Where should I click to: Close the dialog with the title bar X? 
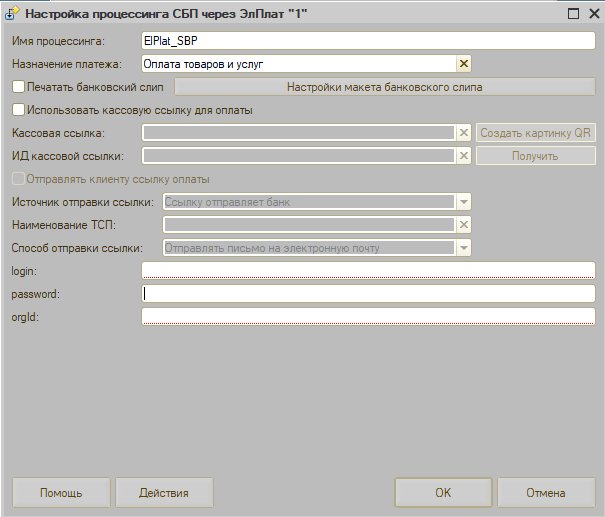[592, 15]
